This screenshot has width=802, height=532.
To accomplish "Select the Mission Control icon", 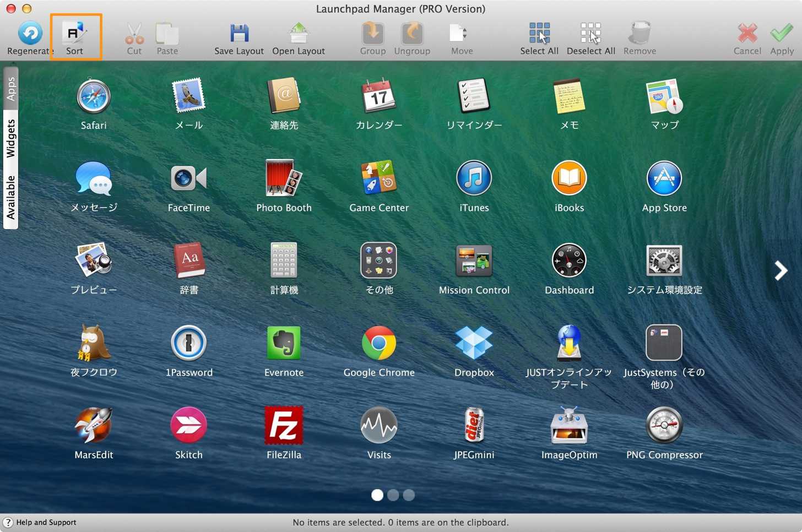I will (x=474, y=260).
